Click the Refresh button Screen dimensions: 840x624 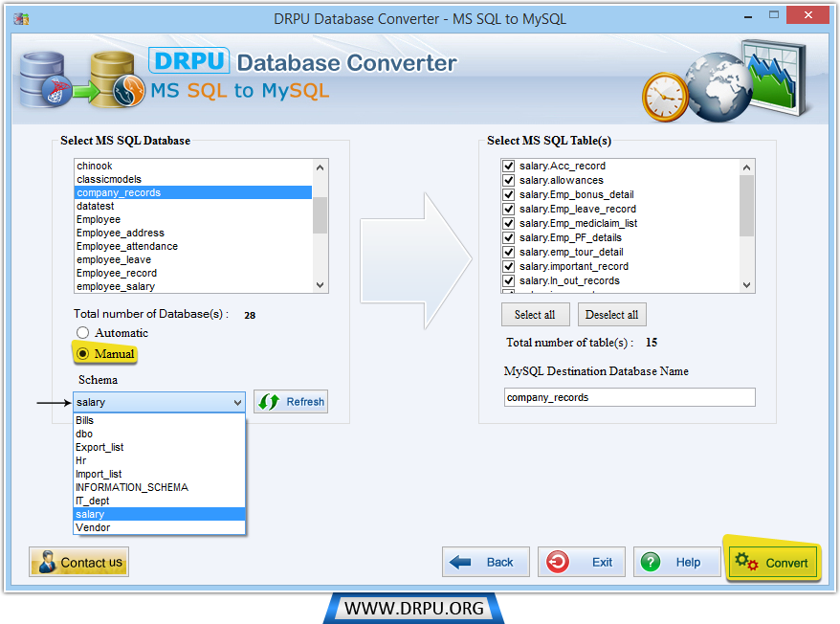coord(290,402)
